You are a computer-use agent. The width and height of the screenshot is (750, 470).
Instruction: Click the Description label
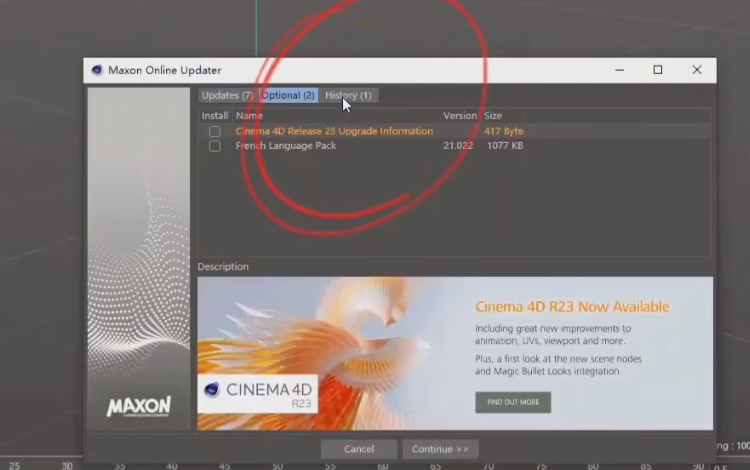[223, 267]
